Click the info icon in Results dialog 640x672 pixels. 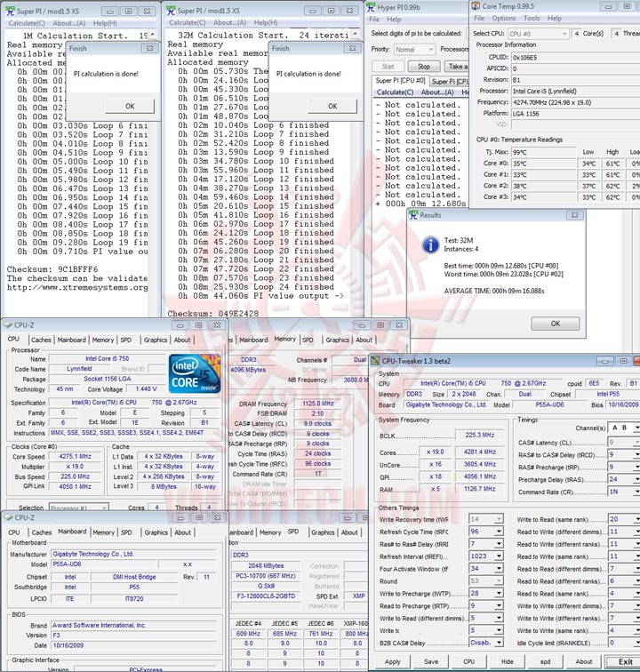430,244
